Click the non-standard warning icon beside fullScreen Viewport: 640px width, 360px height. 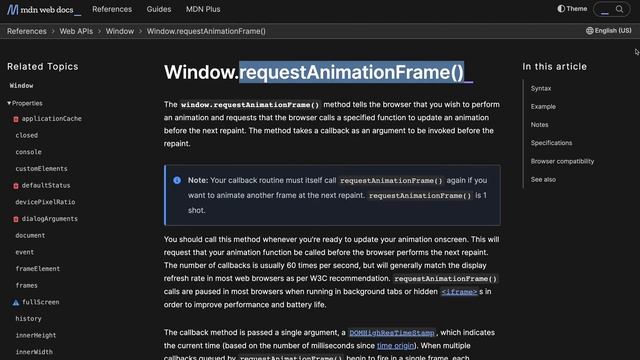(x=16, y=302)
